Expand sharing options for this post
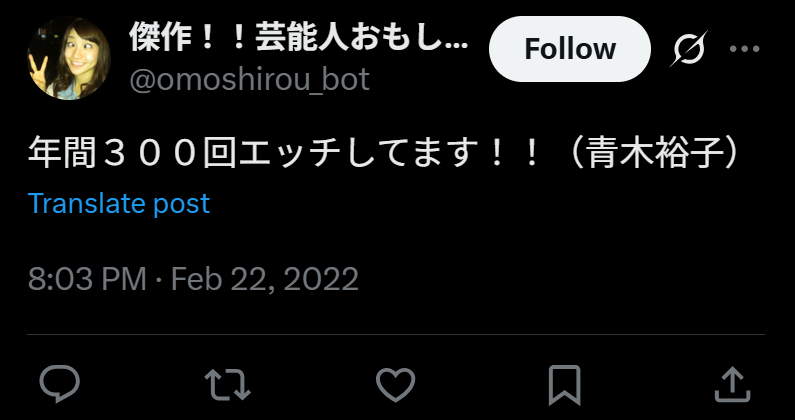This screenshot has width=795, height=420. [x=732, y=384]
